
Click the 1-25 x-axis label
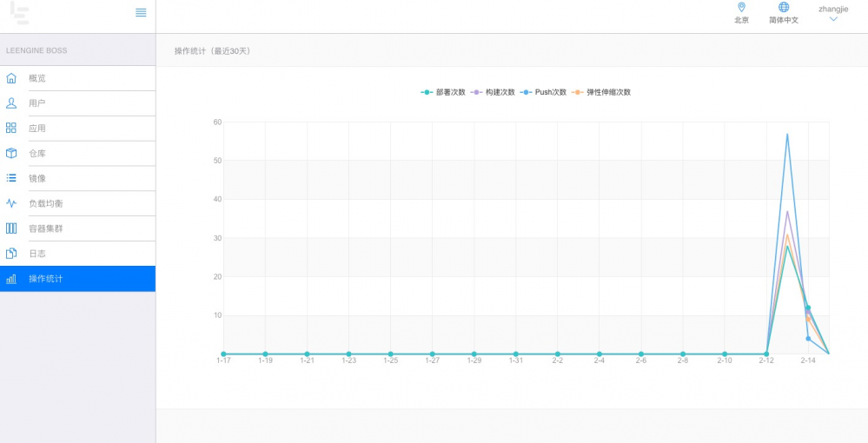point(390,361)
